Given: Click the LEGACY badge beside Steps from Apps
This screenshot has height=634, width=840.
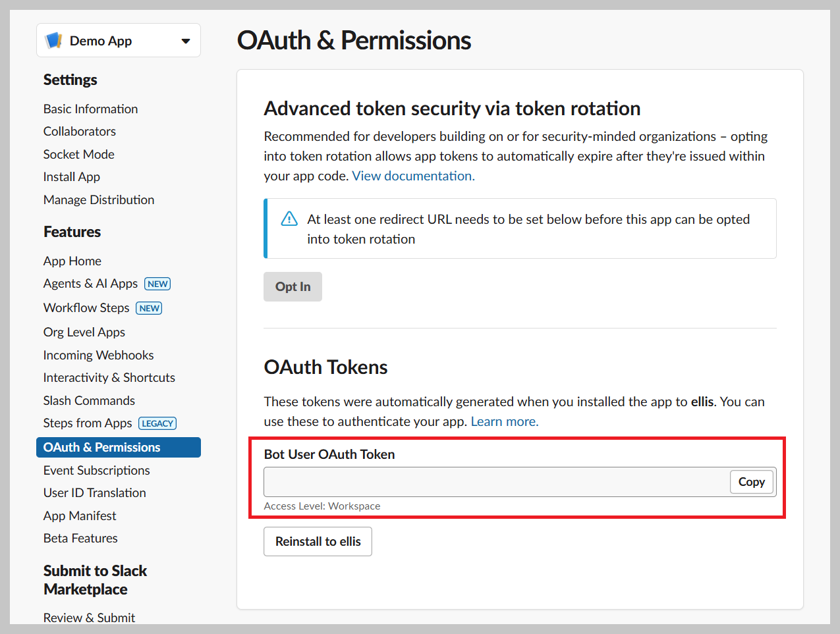Looking at the screenshot, I should click(157, 423).
